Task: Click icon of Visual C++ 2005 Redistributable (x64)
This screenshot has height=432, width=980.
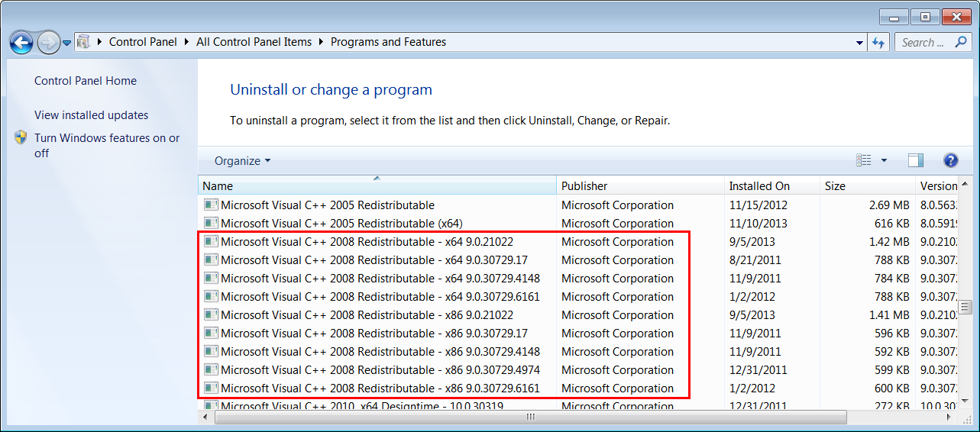Action: 211,224
